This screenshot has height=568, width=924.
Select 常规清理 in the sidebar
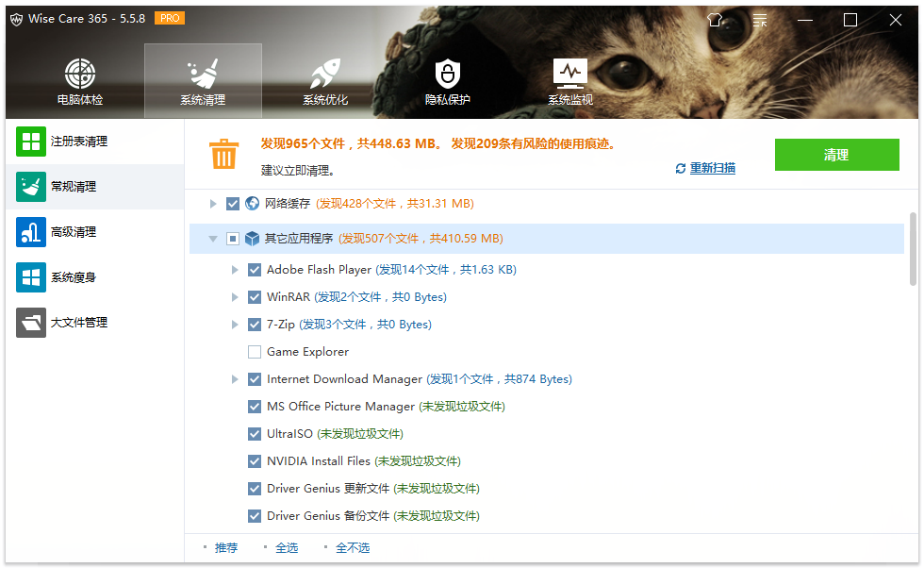pyautogui.click(x=95, y=187)
